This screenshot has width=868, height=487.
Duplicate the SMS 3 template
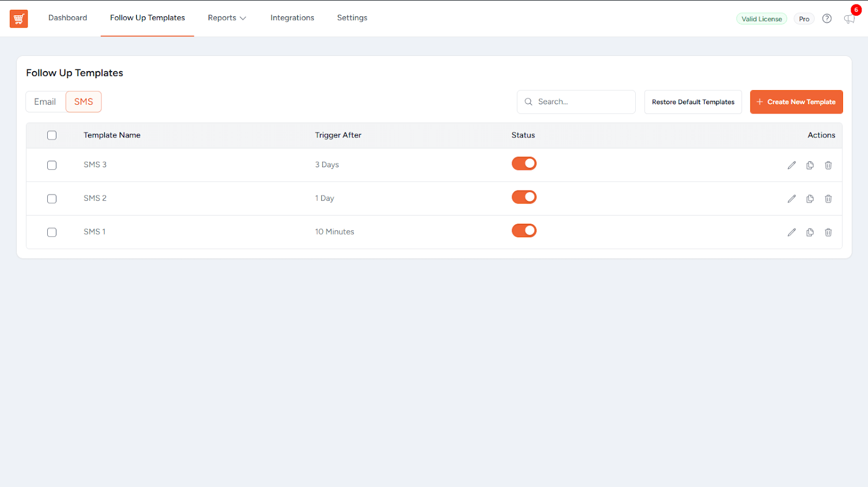(x=810, y=165)
